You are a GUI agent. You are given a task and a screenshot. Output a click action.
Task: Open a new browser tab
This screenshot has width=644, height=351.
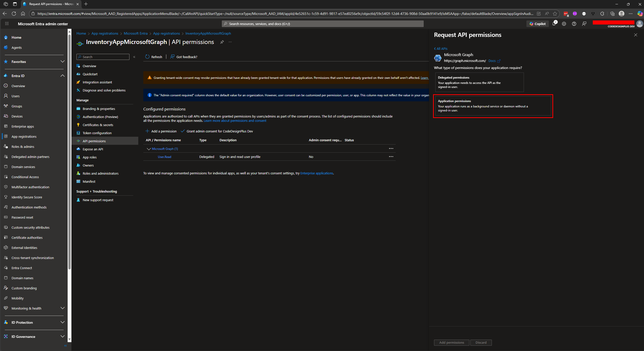[x=86, y=4]
